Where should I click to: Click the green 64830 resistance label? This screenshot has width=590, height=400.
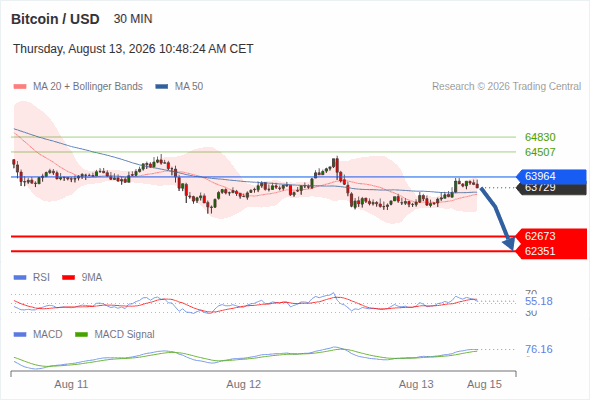pyautogui.click(x=540, y=137)
